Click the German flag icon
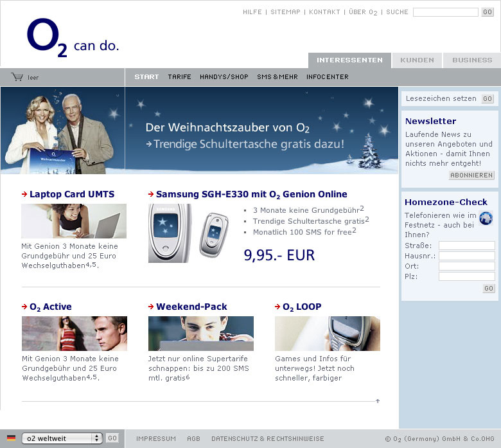Viewport: 501px width, 448px height. coord(11,438)
